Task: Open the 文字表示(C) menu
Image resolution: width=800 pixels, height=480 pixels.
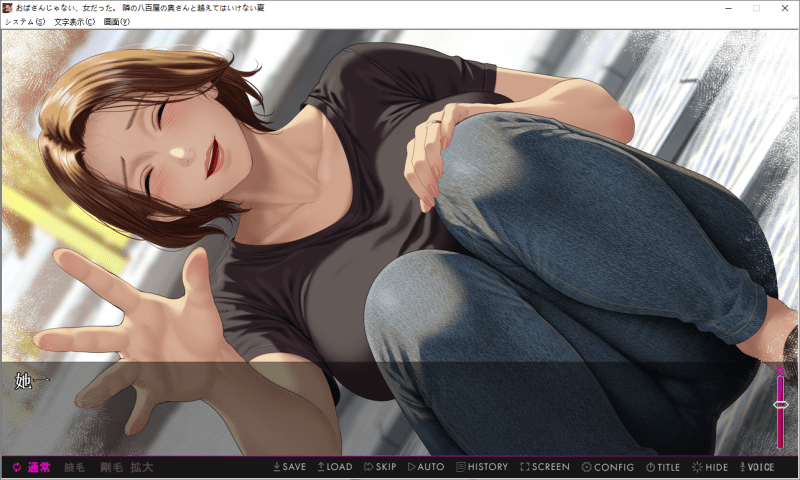Action: pos(74,22)
